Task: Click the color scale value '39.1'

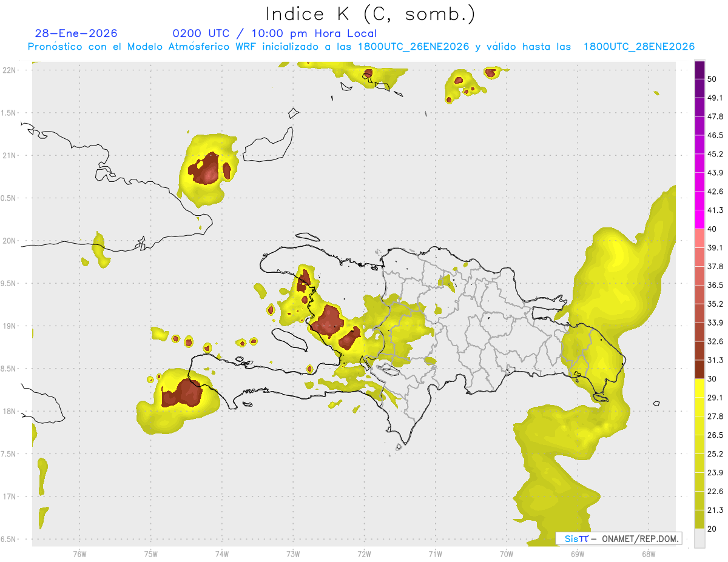Action: 715,247
